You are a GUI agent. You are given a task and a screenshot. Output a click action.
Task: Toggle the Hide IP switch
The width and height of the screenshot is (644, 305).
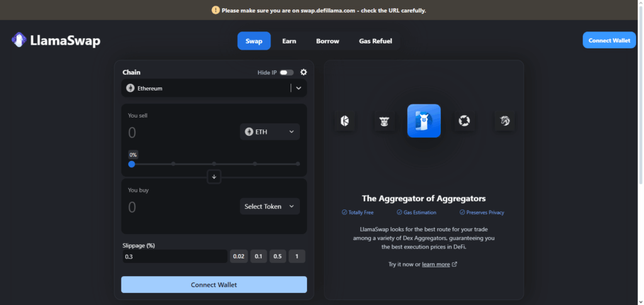[287, 73]
